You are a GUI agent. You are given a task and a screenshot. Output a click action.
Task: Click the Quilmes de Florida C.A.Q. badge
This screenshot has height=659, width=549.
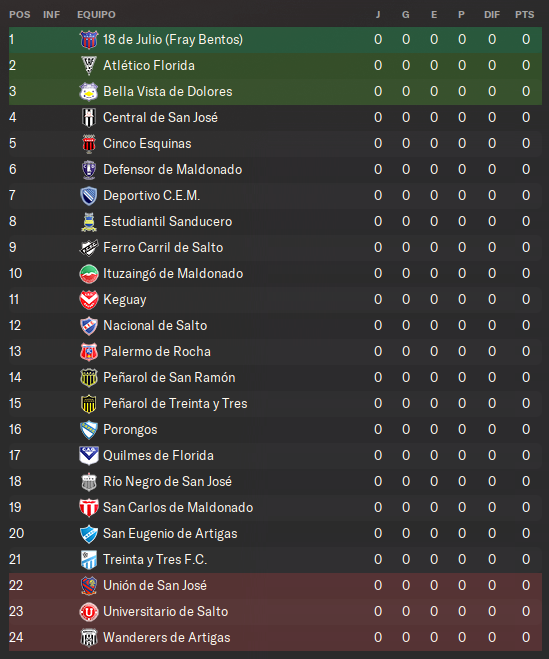(x=89, y=456)
